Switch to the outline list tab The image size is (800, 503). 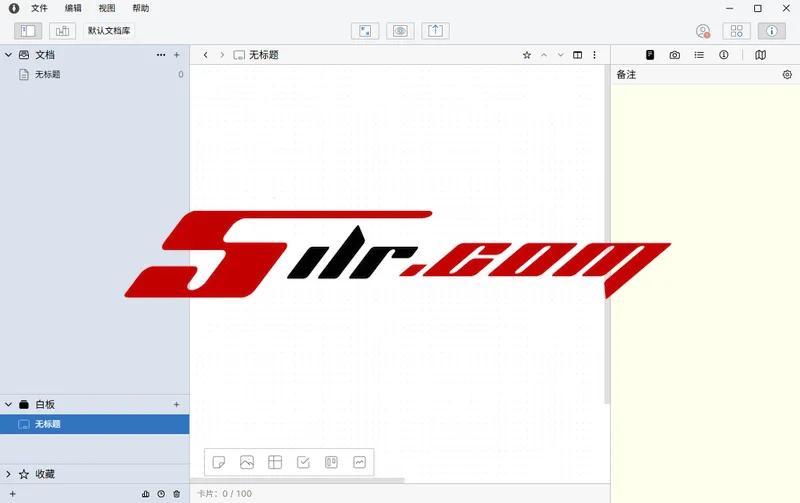[699, 55]
